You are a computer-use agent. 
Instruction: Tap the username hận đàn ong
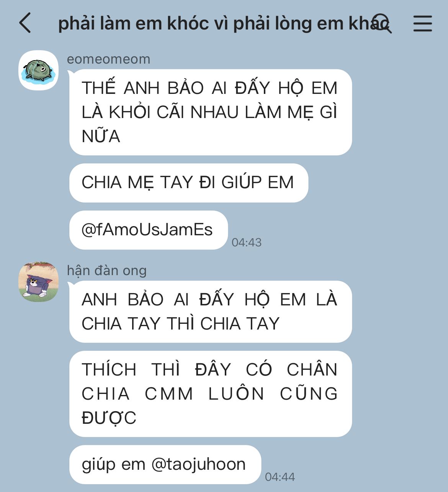[x=106, y=271]
